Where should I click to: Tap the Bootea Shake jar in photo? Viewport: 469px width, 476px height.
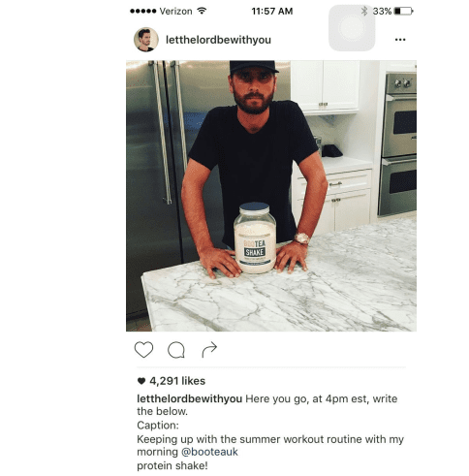click(255, 238)
